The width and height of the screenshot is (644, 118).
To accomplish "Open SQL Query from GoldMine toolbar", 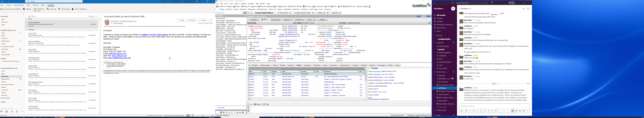I will [x=307, y=7].
